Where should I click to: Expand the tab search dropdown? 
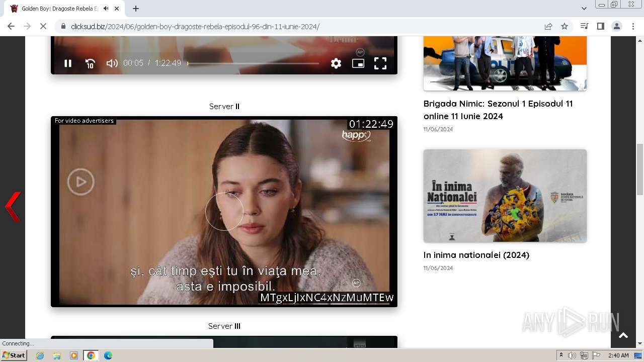tap(584, 9)
